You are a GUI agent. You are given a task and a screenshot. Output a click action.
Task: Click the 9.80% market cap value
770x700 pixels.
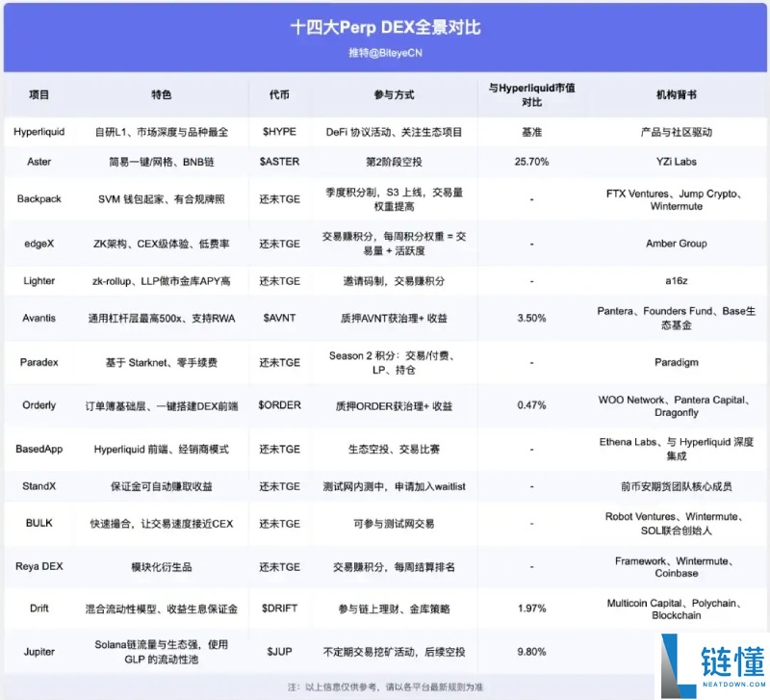point(531,652)
